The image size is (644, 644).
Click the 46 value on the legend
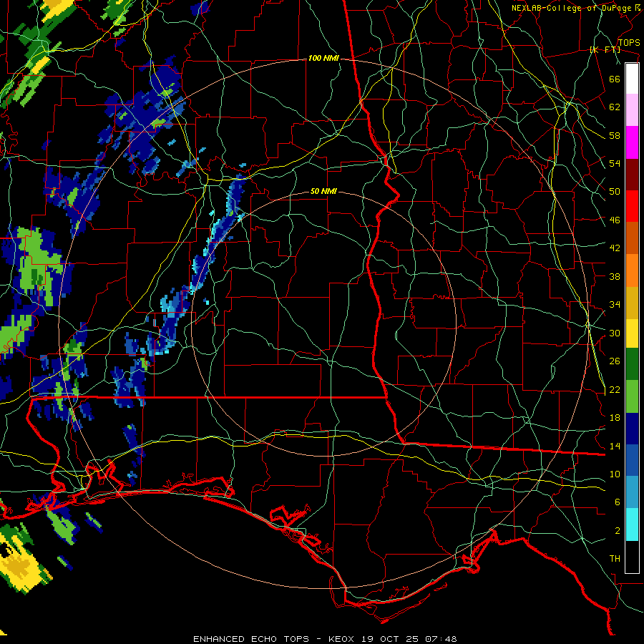pyautogui.click(x=615, y=220)
